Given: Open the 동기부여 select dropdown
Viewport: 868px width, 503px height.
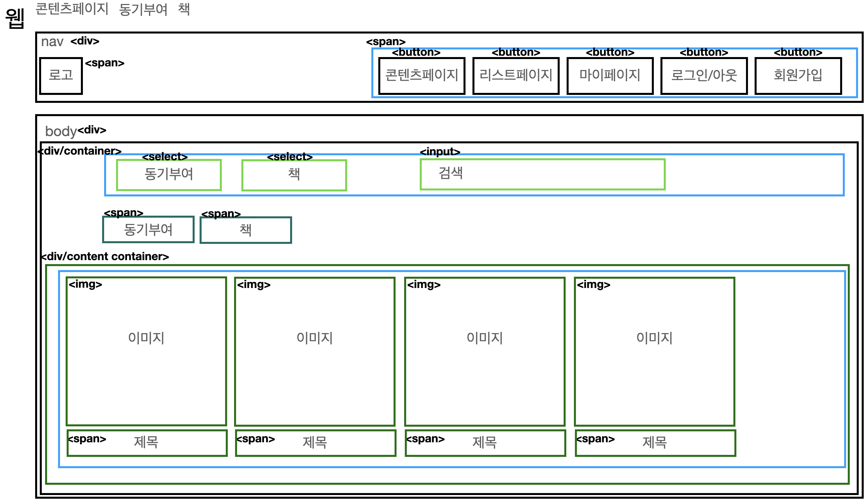Looking at the screenshot, I should click(x=169, y=175).
